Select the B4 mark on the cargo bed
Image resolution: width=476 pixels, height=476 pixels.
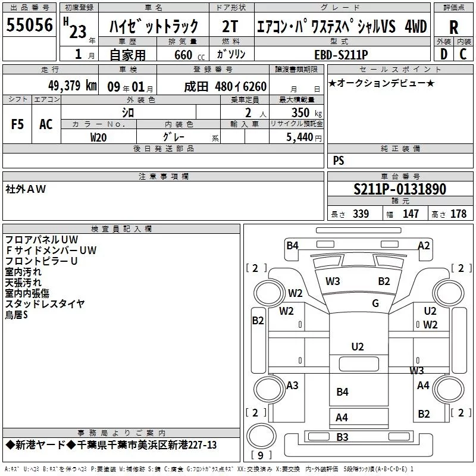[x=343, y=392]
